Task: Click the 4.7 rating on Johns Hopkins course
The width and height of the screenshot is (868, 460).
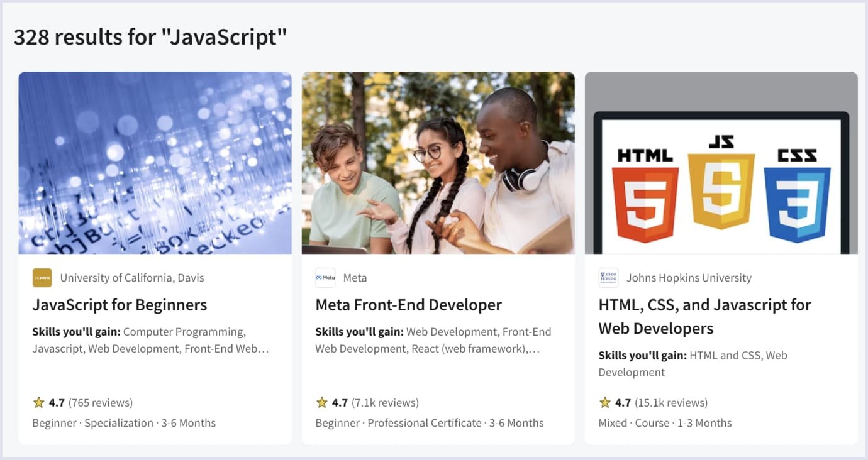Action: click(623, 403)
